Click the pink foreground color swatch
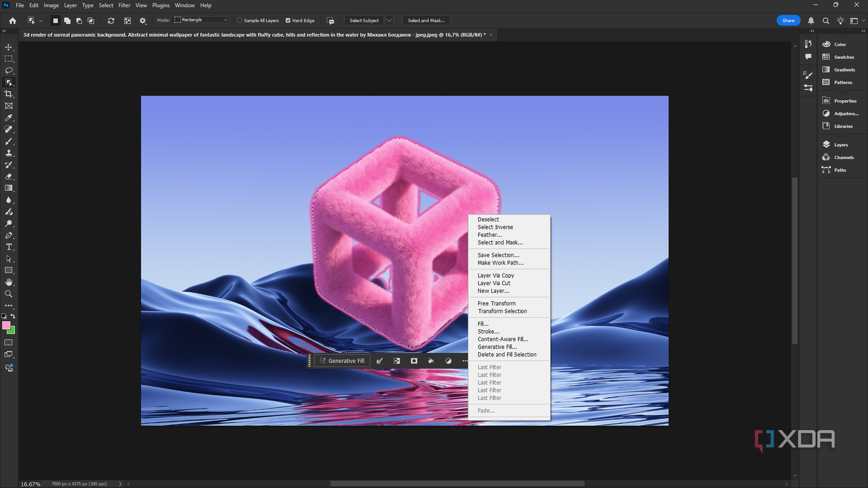This screenshot has height=488, width=868. click(x=6, y=326)
